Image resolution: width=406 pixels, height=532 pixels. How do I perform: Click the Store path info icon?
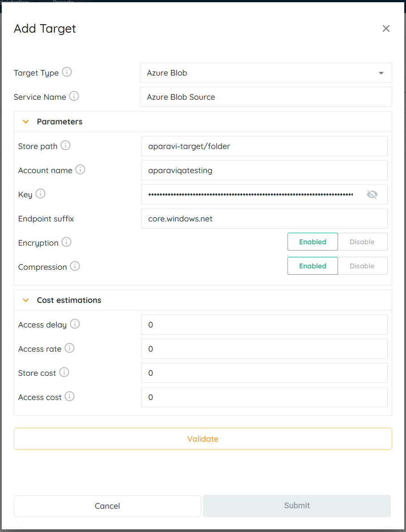(x=66, y=145)
